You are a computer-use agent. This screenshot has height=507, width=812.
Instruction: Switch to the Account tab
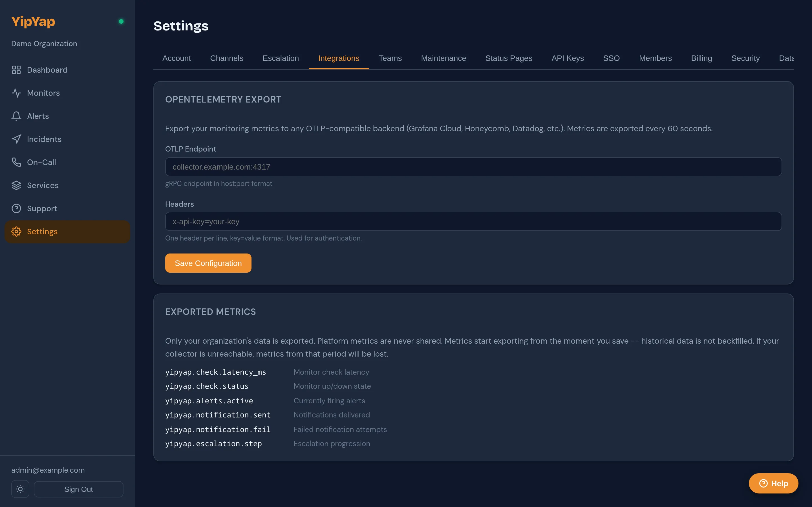pos(176,58)
